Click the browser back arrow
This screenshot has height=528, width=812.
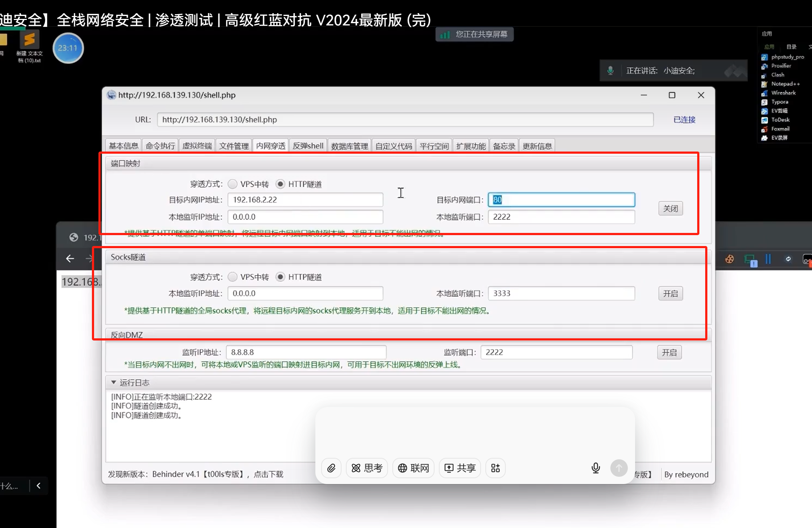70,258
